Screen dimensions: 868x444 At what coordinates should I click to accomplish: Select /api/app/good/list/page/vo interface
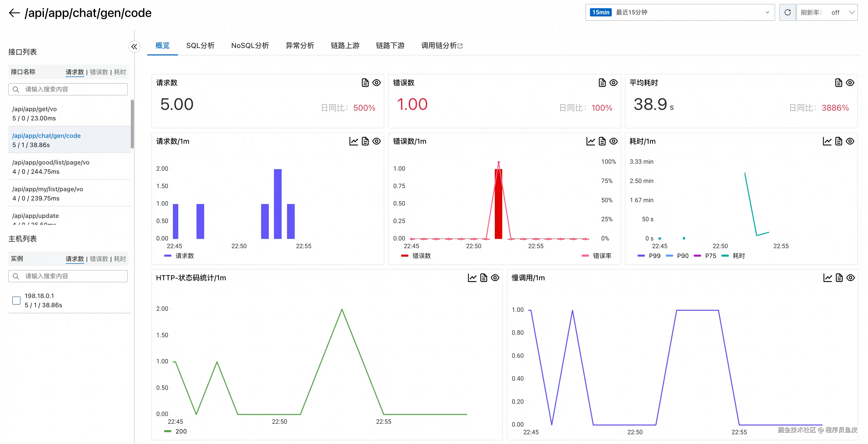(51, 162)
